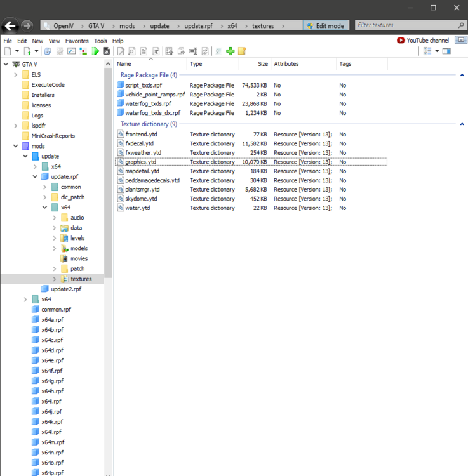Click the red YouTube play icon
Screen dimensions: 468x476
coord(401,41)
